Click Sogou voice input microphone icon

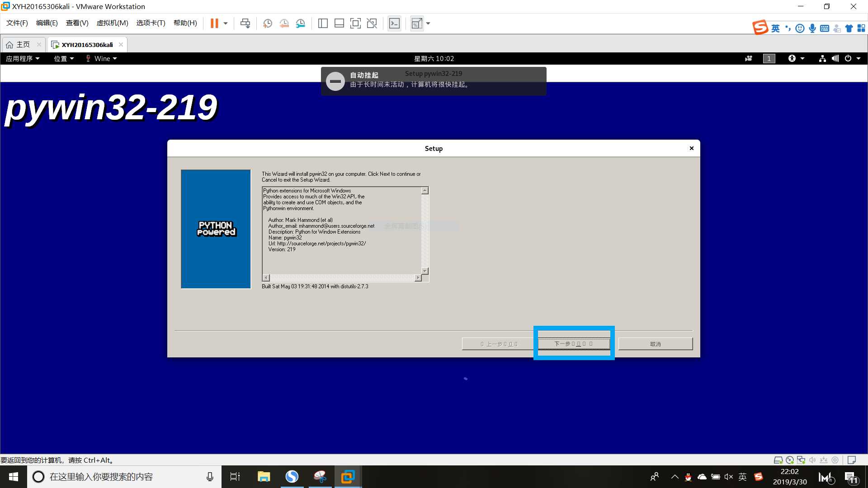click(x=812, y=28)
